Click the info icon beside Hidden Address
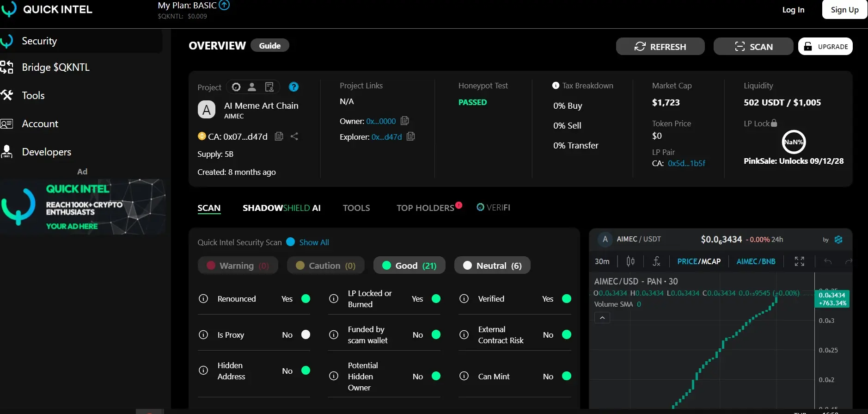 pos(203,371)
